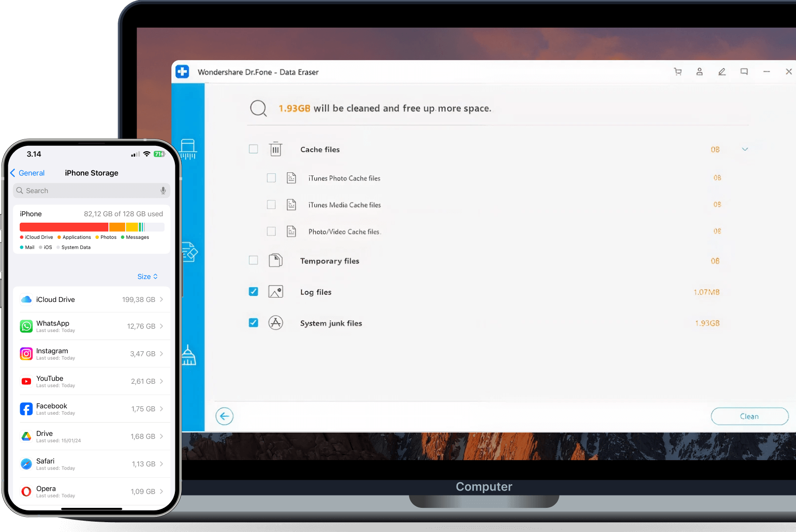Click the edit pencil icon in title bar

click(722, 72)
